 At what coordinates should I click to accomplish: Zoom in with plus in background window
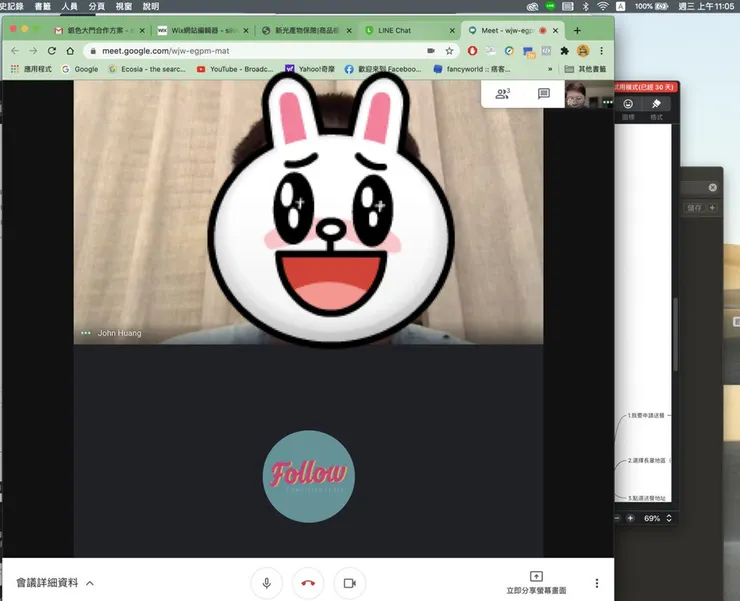coord(631,518)
